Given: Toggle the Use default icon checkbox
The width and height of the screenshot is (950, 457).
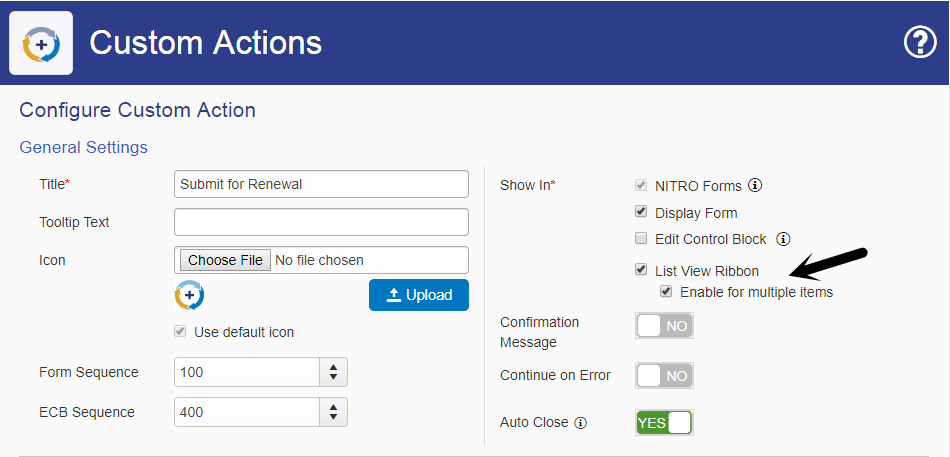Looking at the screenshot, I should coord(180,332).
